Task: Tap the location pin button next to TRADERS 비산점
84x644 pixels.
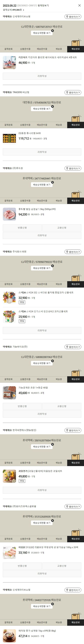Action: [x=73, y=93]
